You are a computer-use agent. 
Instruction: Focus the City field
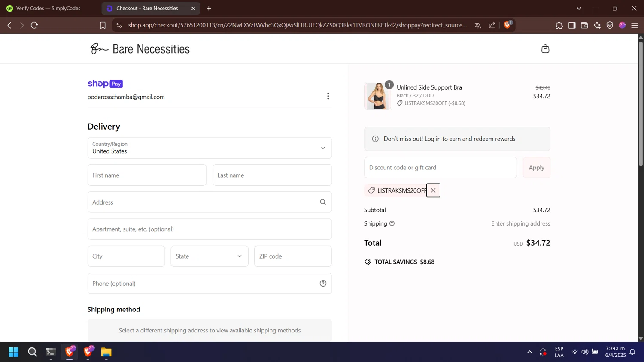point(126,256)
